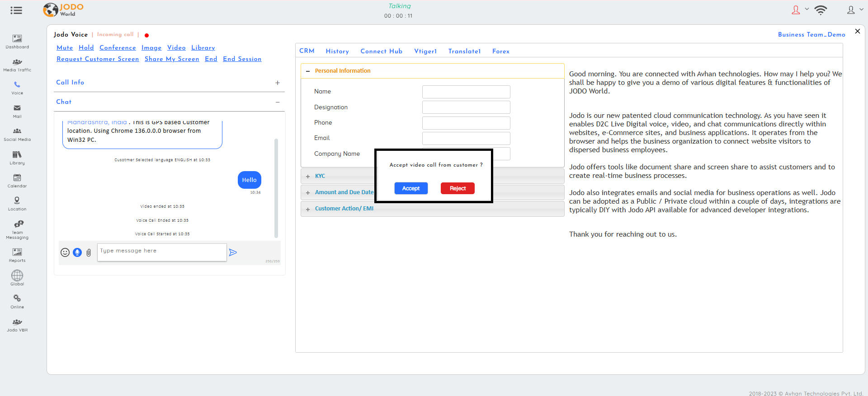The height and width of the screenshot is (396, 868).
Task: Accept the customer video call
Action: (411, 188)
